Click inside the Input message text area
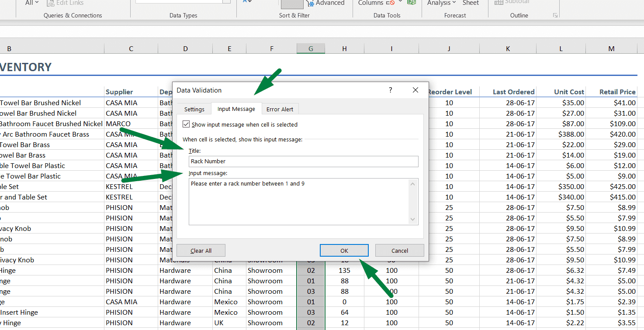Image resolution: width=644 pixels, height=330 pixels. [x=299, y=202]
